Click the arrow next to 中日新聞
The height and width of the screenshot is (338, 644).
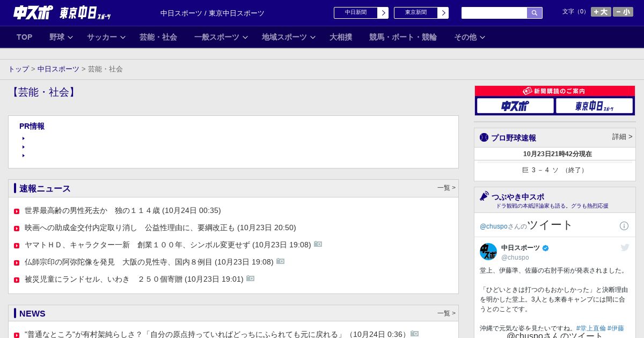[x=383, y=13]
